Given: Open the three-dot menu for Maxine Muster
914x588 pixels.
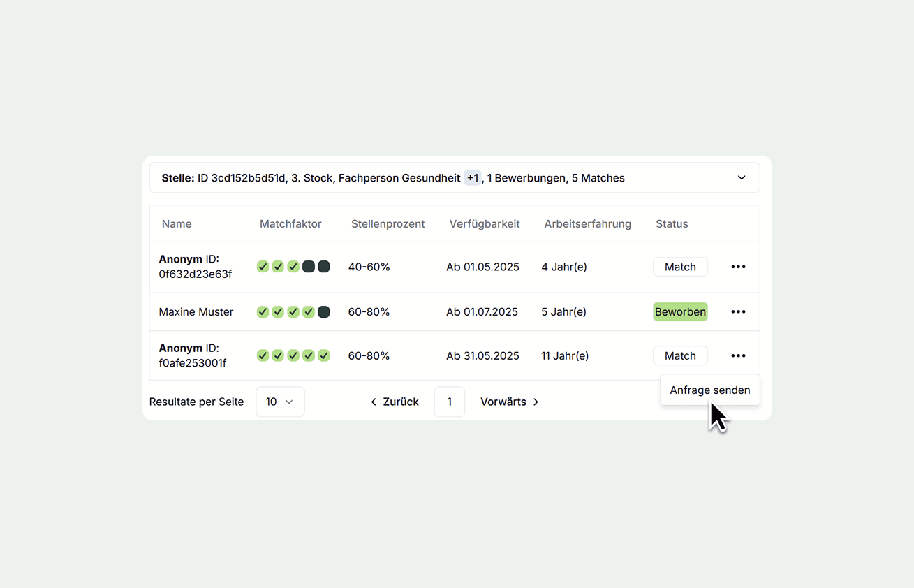Looking at the screenshot, I should click(x=738, y=312).
